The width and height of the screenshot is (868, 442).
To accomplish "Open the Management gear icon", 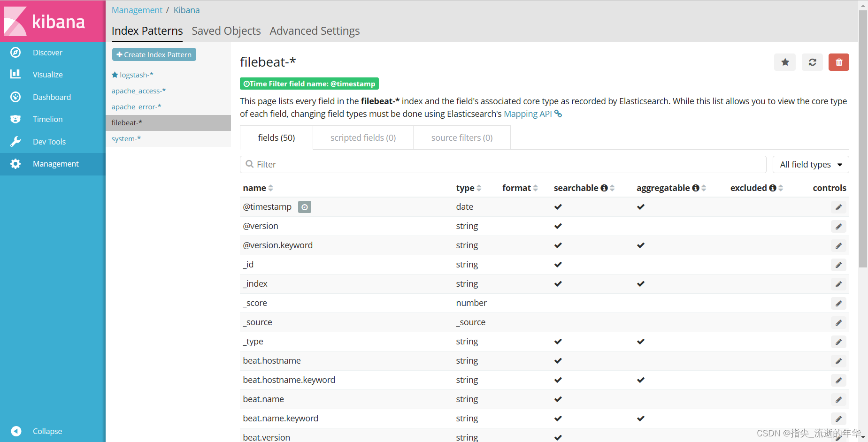I will [15, 164].
